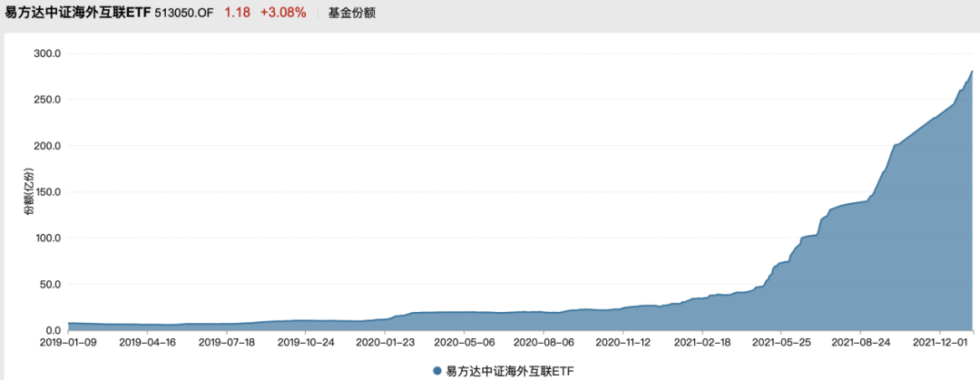This screenshot has height=380, width=980.
Task: Select the 2019-10-24 date on axis
Action: point(305,343)
